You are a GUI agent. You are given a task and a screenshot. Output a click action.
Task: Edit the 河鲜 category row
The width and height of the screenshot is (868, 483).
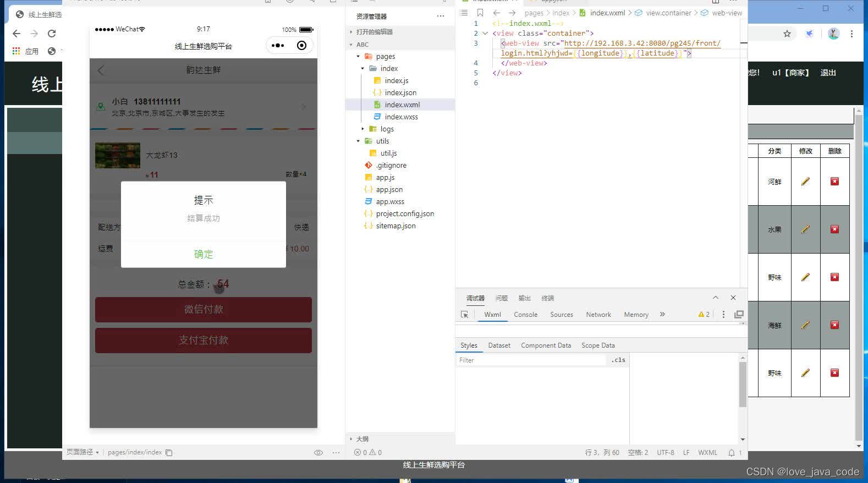tap(805, 182)
